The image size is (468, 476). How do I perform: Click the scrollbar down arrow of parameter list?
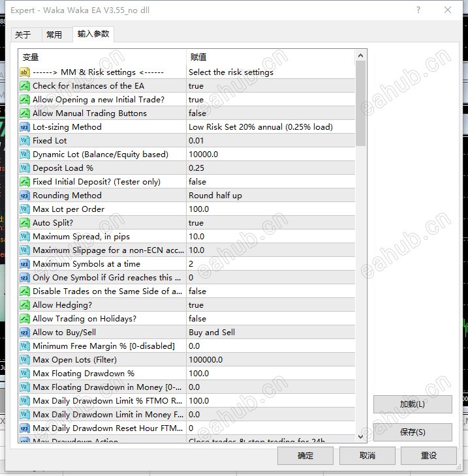click(x=361, y=436)
